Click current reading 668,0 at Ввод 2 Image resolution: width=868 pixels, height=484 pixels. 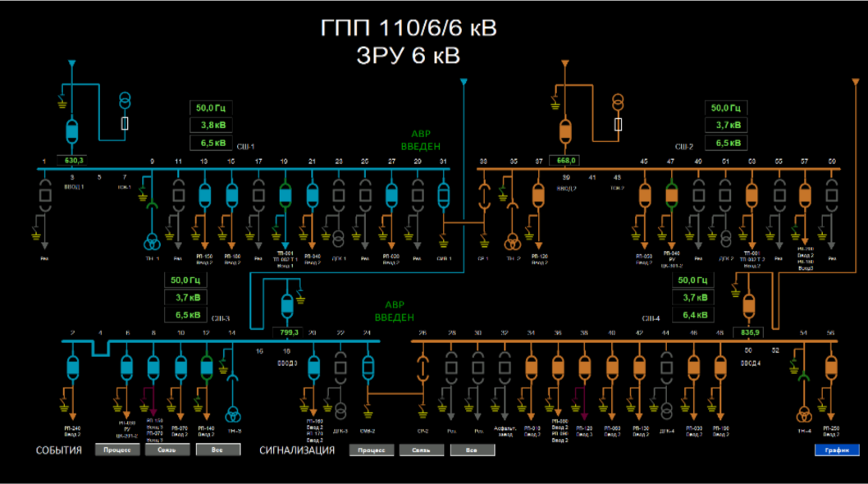coord(565,161)
